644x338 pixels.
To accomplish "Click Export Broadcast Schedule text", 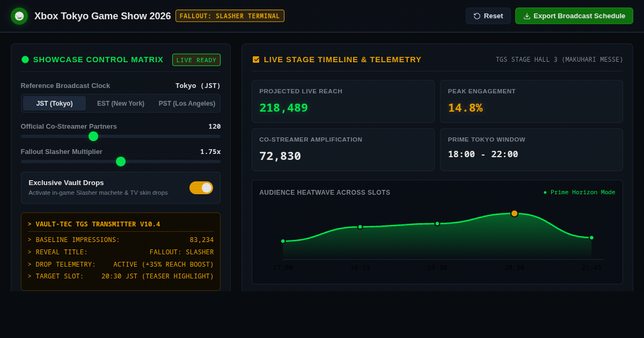I will click(x=579, y=16).
